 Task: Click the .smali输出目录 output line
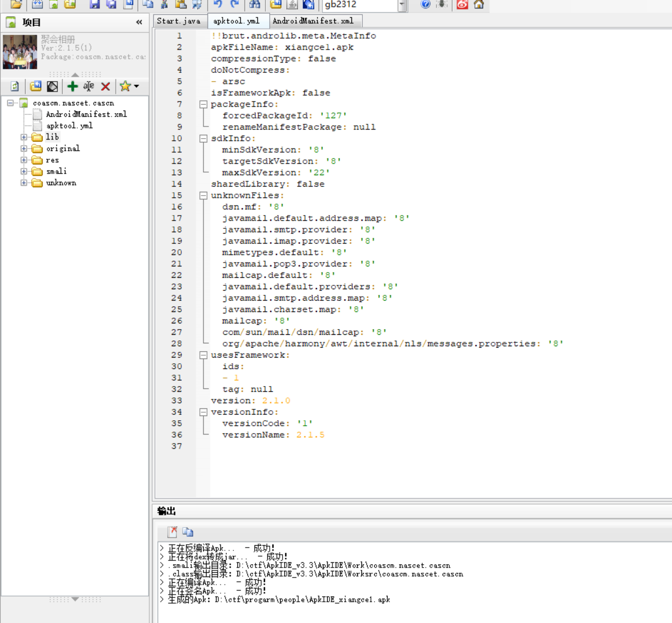[309, 566]
